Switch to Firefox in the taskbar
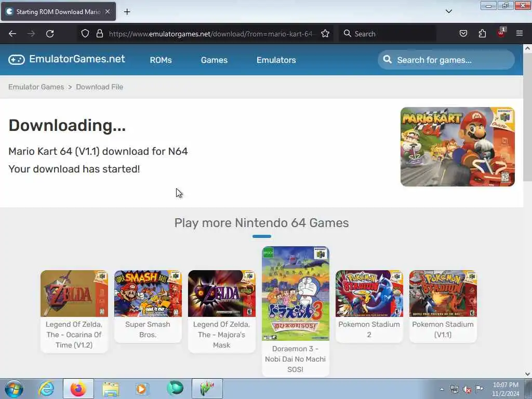This screenshot has height=399, width=532. click(x=78, y=389)
